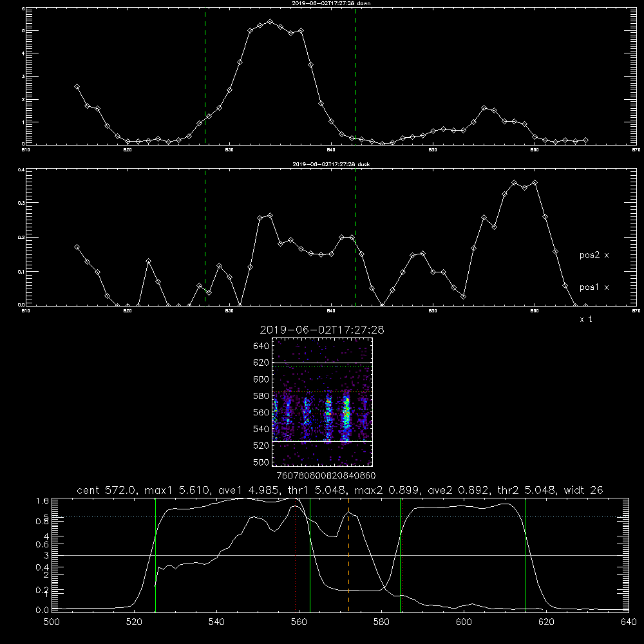Click the 'ave2 0.892' value

[458, 490]
